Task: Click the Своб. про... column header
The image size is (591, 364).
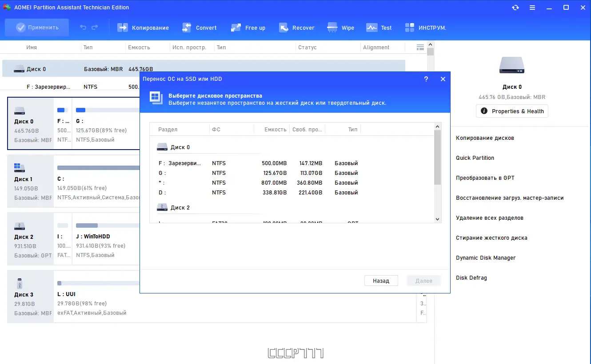Action: (307, 130)
